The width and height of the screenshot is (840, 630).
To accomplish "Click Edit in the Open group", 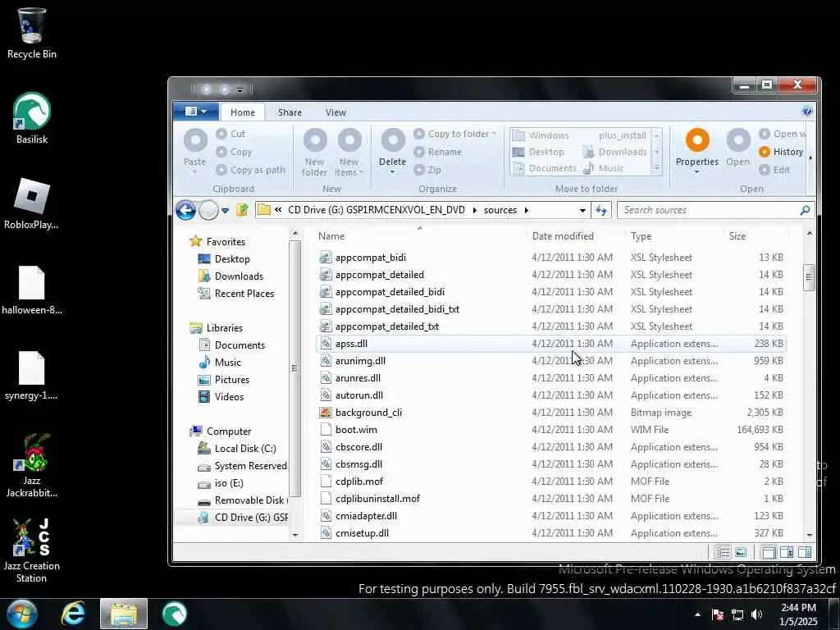I will [774, 170].
